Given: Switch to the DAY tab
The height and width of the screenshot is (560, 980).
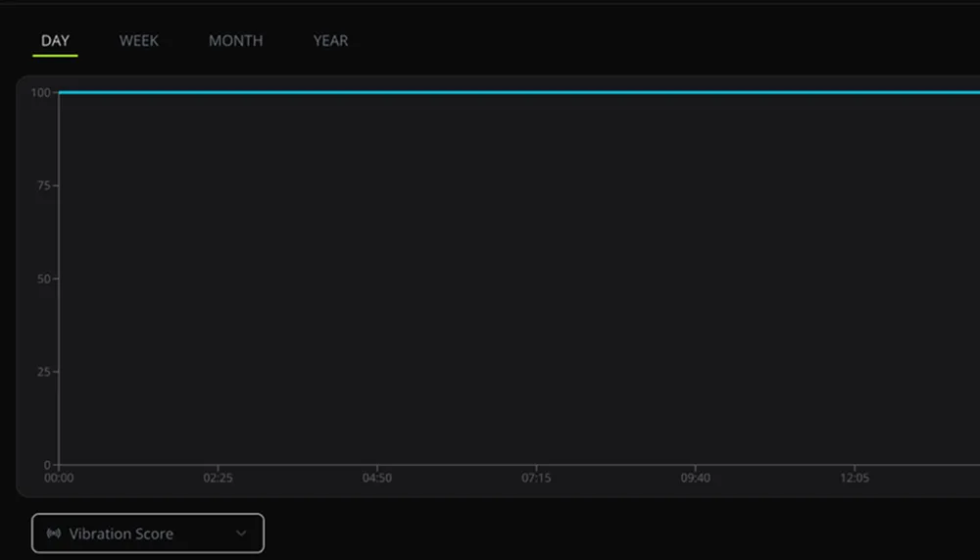Looking at the screenshot, I should (55, 41).
